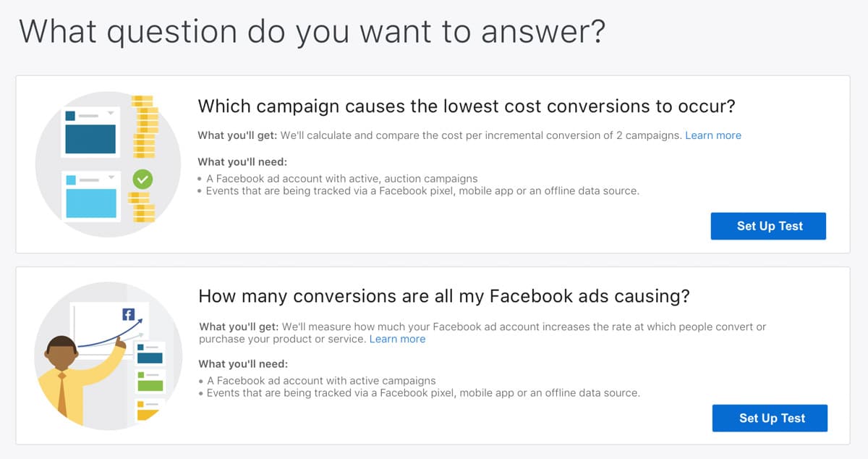Click the green checkmark badge icon
The height and width of the screenshot is (459, 868).
[x=142, y=178]
